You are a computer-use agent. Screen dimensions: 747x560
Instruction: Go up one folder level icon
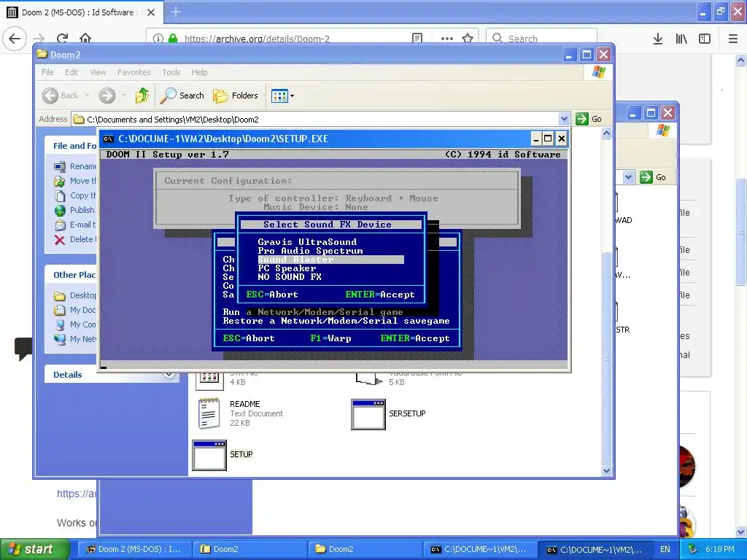142,96
